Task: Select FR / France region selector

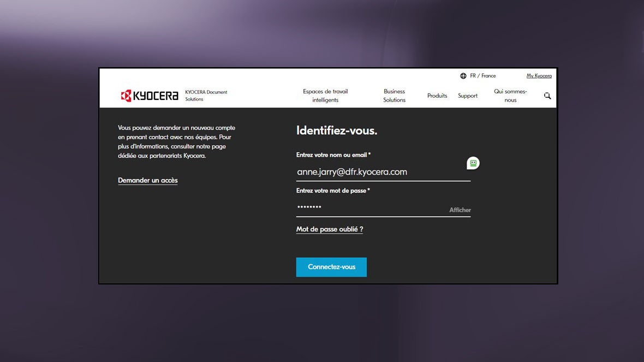Action: click(x=483, y=76)
